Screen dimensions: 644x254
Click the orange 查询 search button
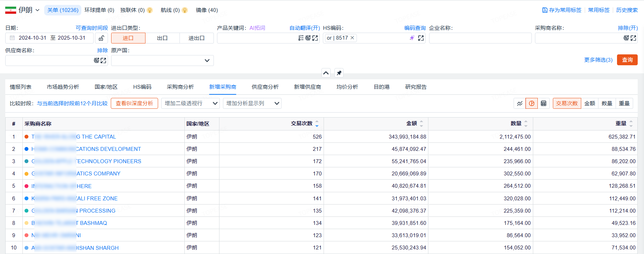627,60
